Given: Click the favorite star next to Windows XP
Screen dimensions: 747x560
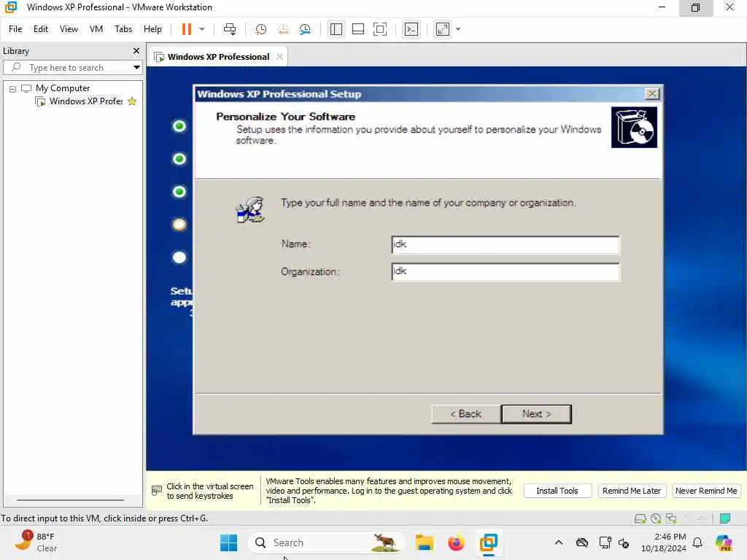Looking at the screenshot, I should (132, 101).
